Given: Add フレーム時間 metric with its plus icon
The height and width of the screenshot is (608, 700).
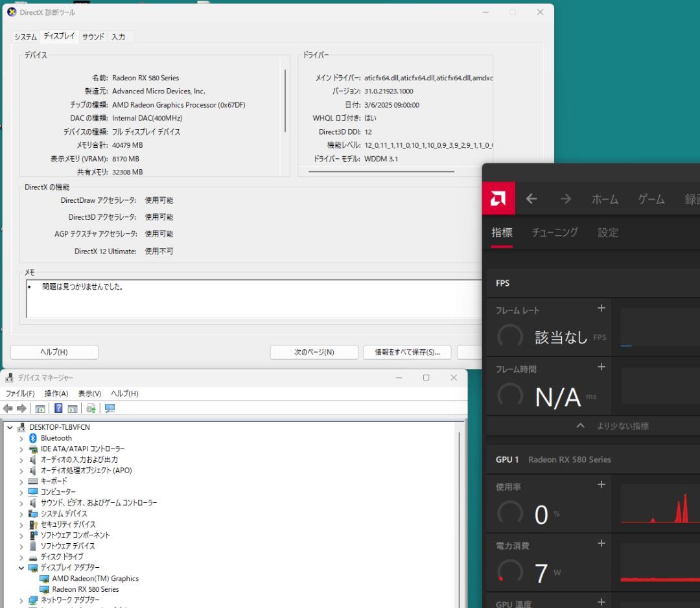Looking at the screenshot, I should pos(601,368).
